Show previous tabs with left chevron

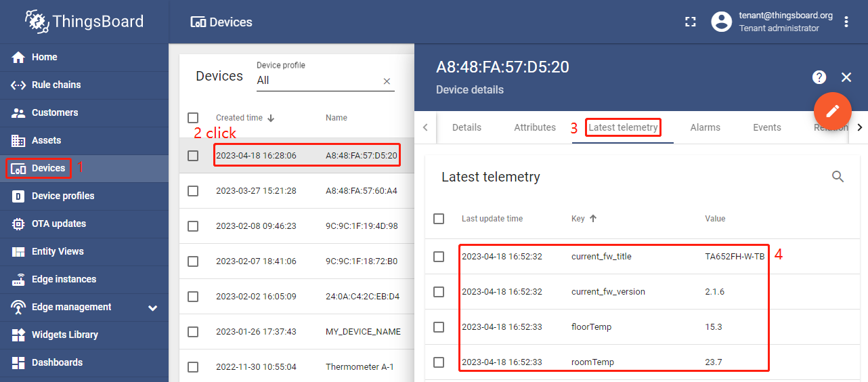click(x=425, y=127)
